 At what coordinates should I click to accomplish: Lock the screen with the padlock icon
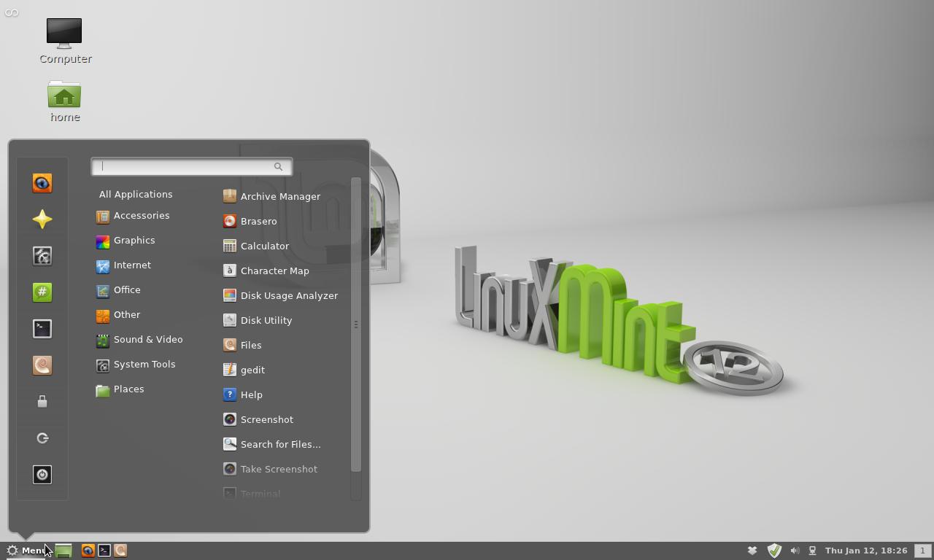click(x=42, y=402)
